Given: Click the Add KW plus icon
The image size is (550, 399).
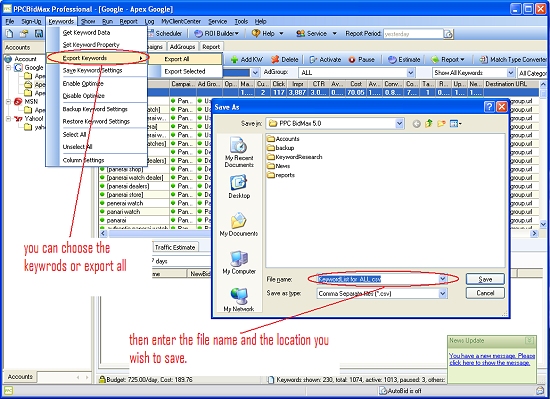Looking at the screenshot, I should [x=234, y=60].
